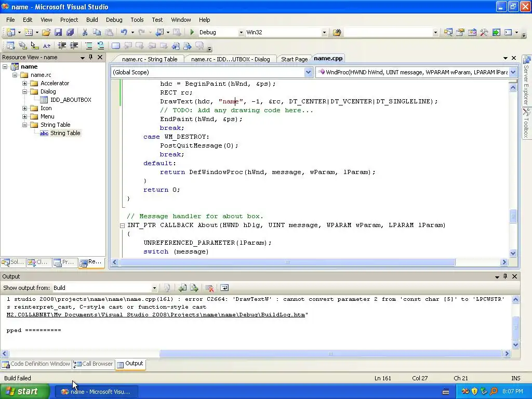
Task: Click the Open File folder icon
Action: pos(46,32)
